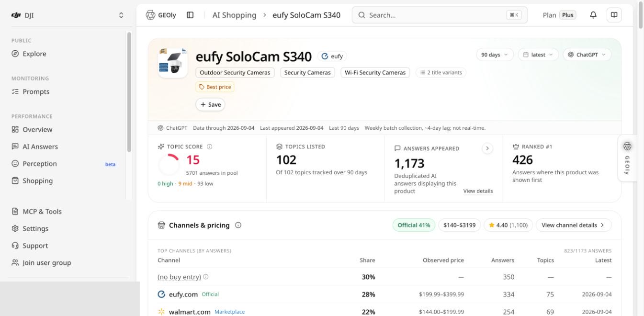Click no buy entry info icon
Screen dimensions: 644x316
tap(206, 277)
